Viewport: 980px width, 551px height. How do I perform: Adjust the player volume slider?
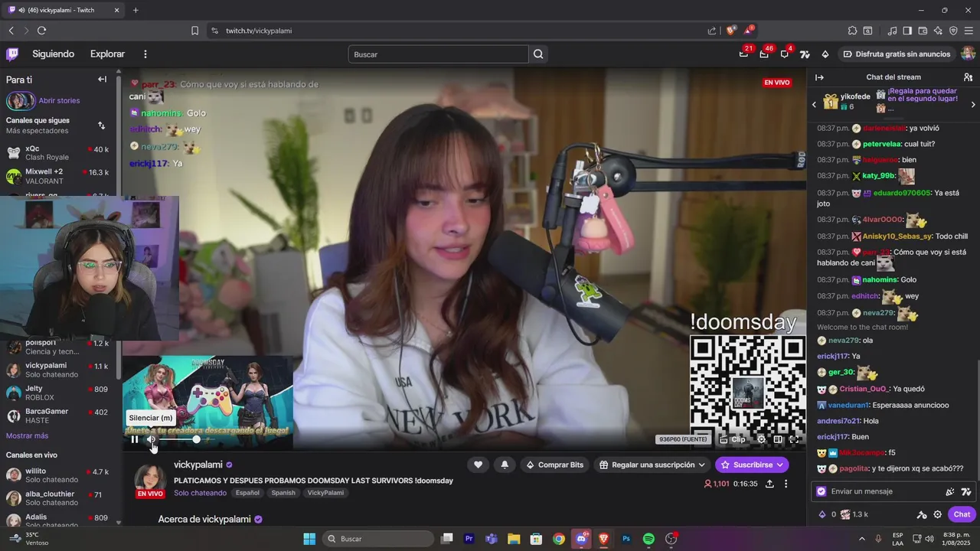pos(188,439)
